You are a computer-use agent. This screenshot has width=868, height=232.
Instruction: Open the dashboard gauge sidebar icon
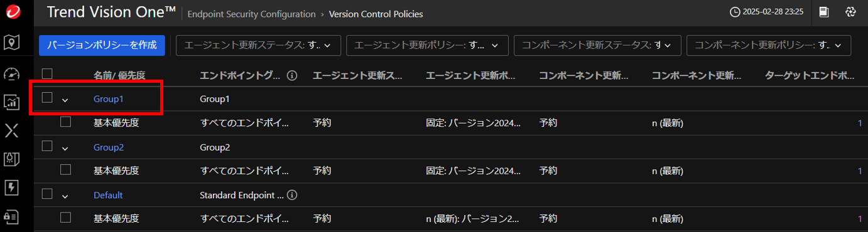[11, 74]
